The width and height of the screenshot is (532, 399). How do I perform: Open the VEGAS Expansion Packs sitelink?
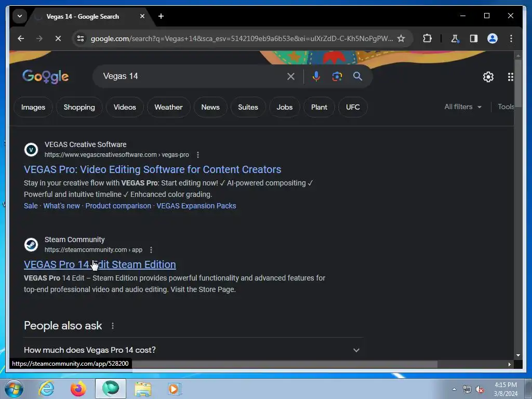(x=196, y=206)
